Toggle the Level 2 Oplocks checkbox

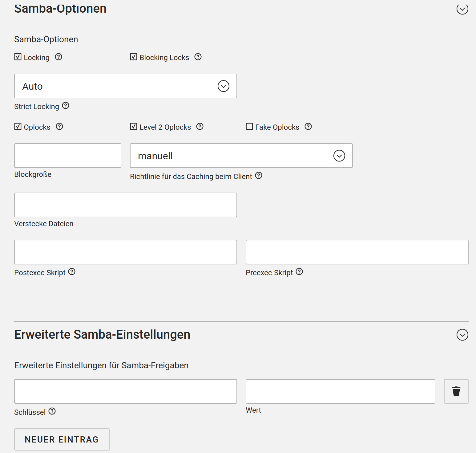134,126
